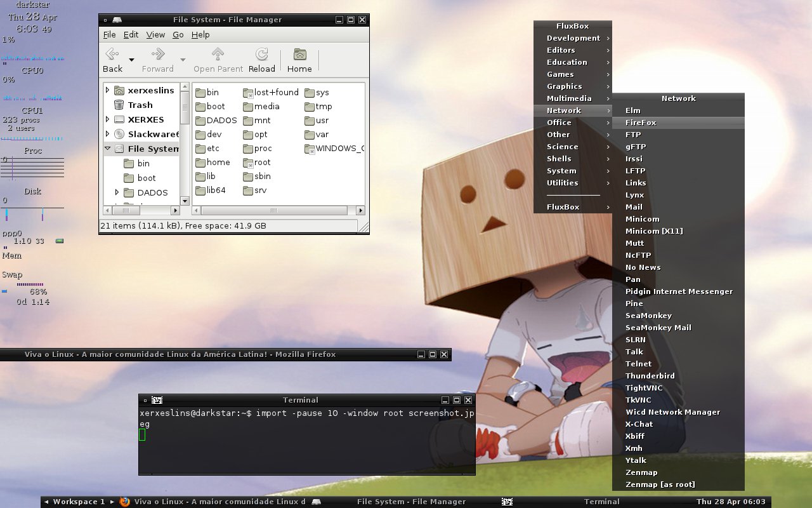Image resolution: width=812 pixels, height=508 pixels.
Task: Open the Firefox icon in the taskbar
Action: click(x=125, y=502)
